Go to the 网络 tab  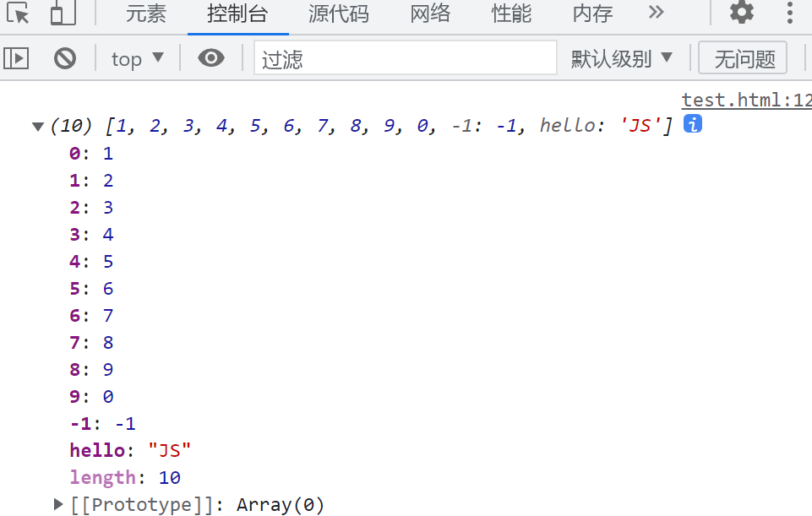point(430,14)
